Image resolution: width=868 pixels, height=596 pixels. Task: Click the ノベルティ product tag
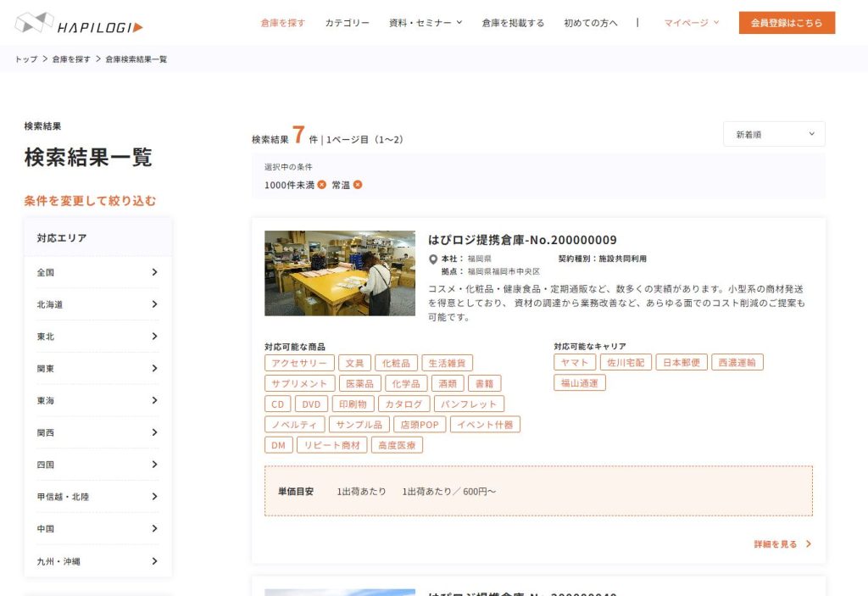click(x=294, y=424)
